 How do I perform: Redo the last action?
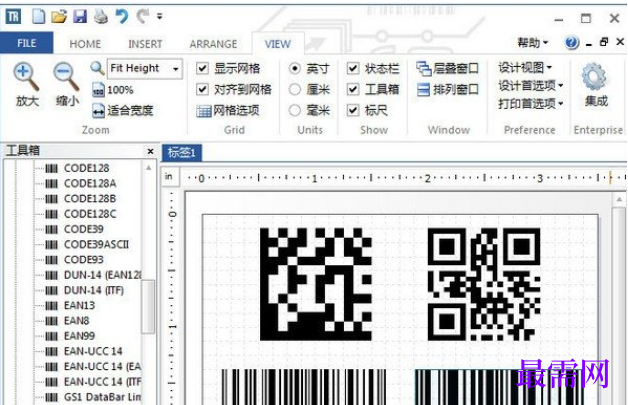pyautogui.click(x=142, y=16)
